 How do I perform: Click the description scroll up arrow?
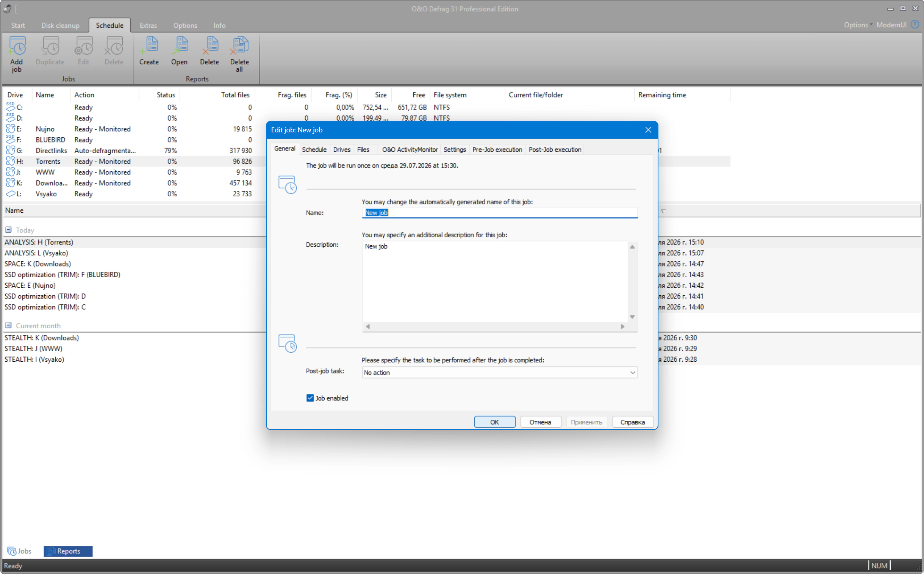632,247
